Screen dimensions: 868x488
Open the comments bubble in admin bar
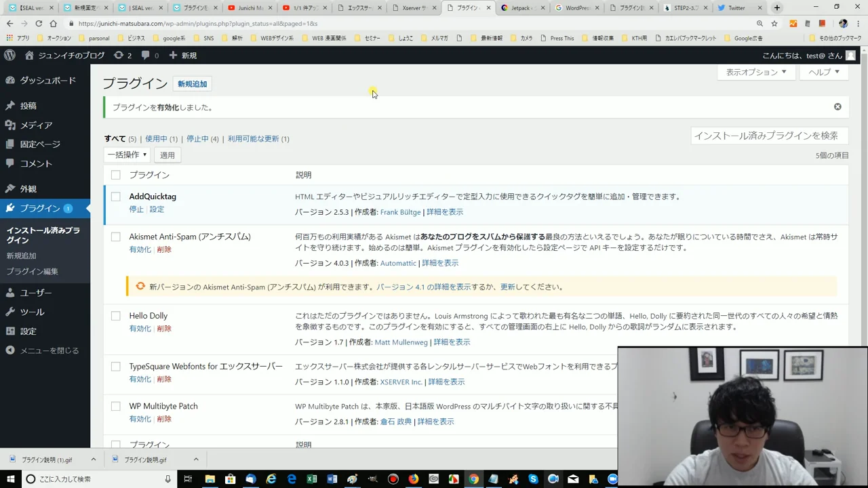coord(150,55)
